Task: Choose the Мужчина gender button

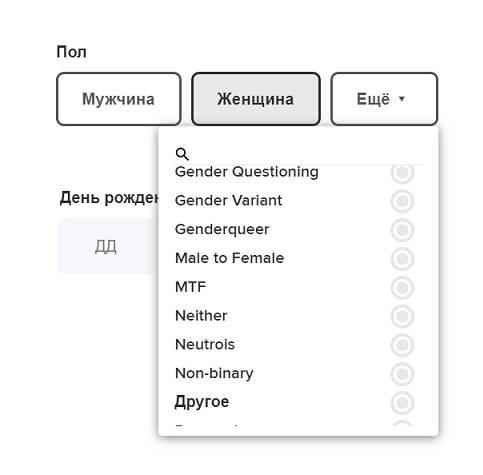Action: coord(119,99)
